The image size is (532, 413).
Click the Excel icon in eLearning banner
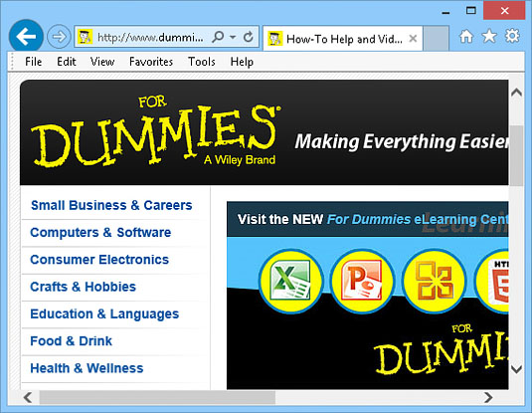(290, 282)
